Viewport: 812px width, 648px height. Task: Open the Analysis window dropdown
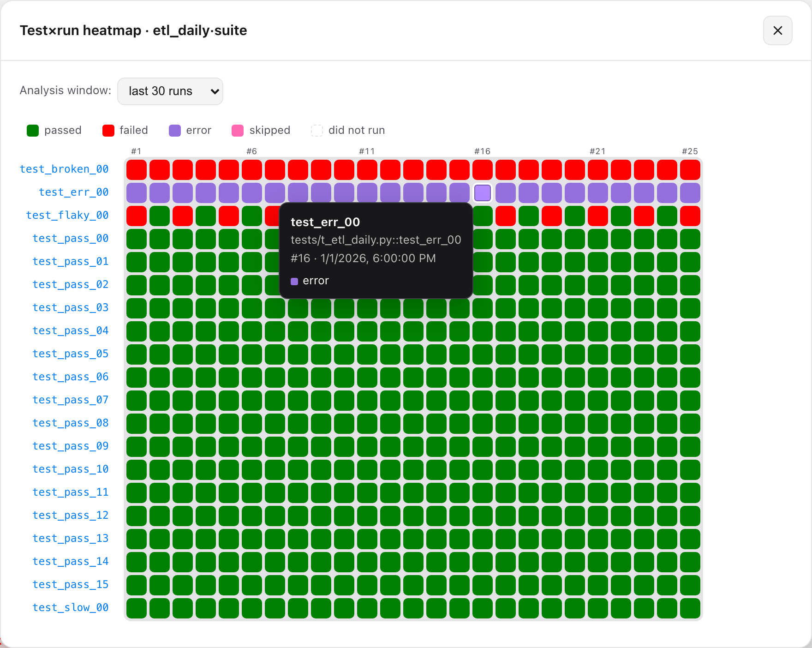pyautogui.click(x=170, y=91)
